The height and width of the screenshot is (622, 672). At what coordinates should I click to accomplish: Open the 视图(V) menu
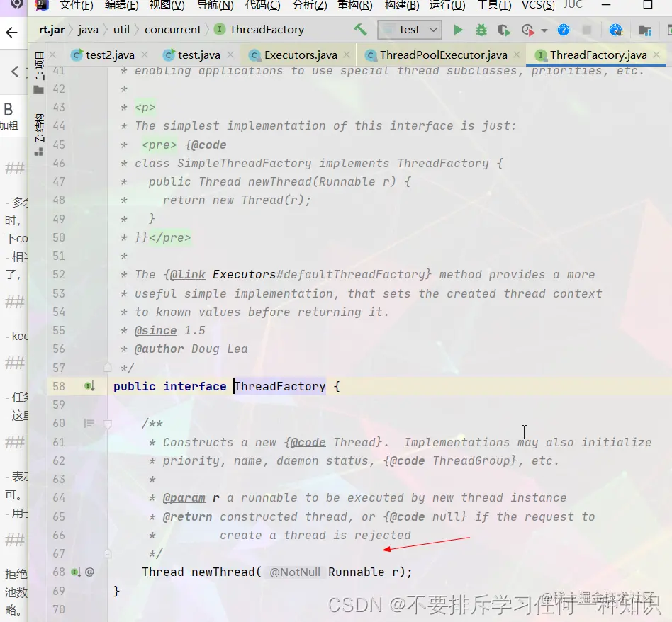tap(167, 5)
